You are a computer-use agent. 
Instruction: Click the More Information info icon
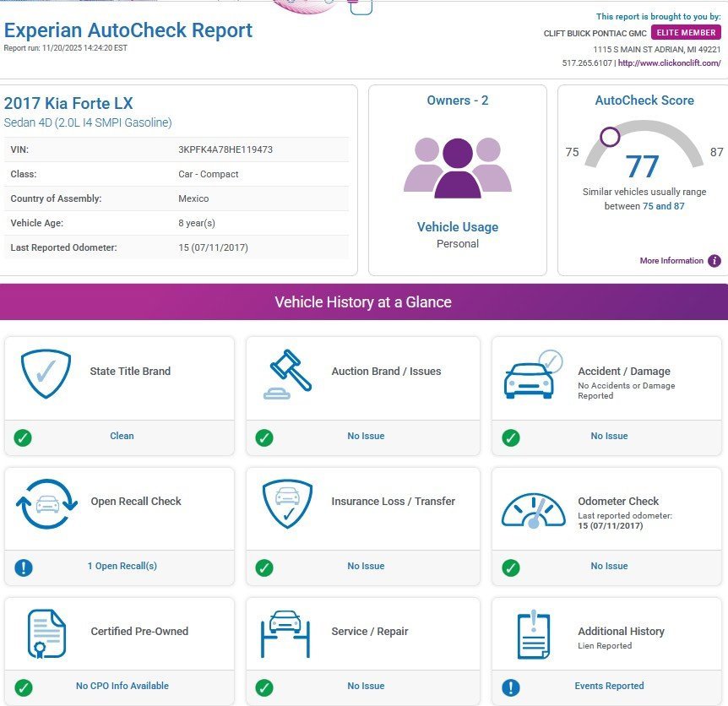coord(714,261)
